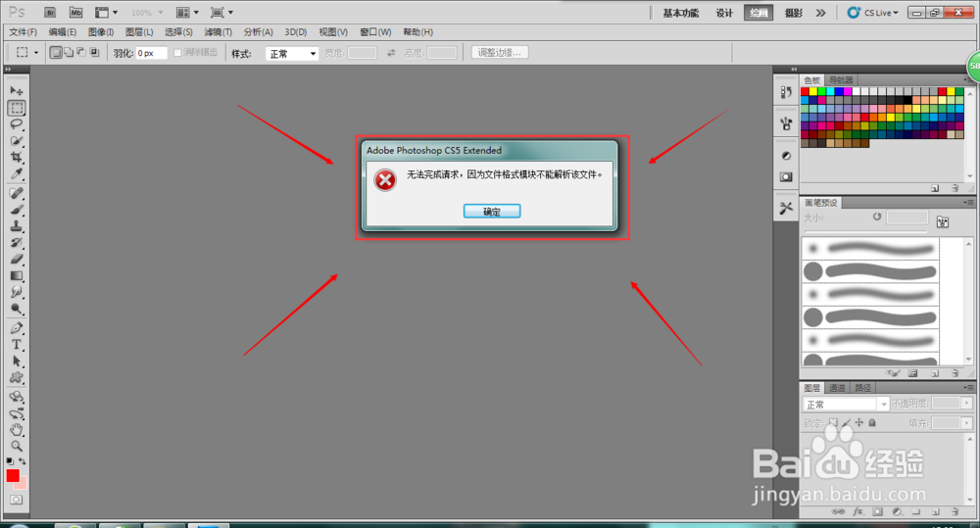Select the Brush tool
The width and height of the screenshot is (980, 528).
click(x=17, y=210)
